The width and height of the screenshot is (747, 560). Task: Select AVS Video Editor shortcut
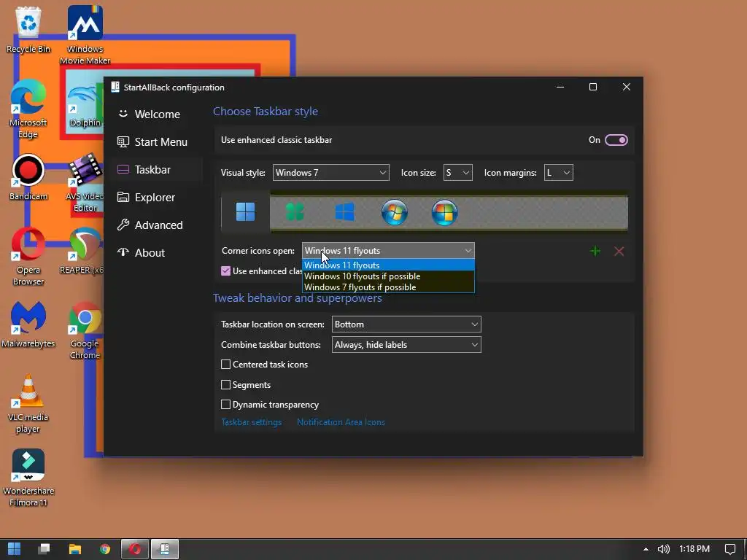click(85, 183)
